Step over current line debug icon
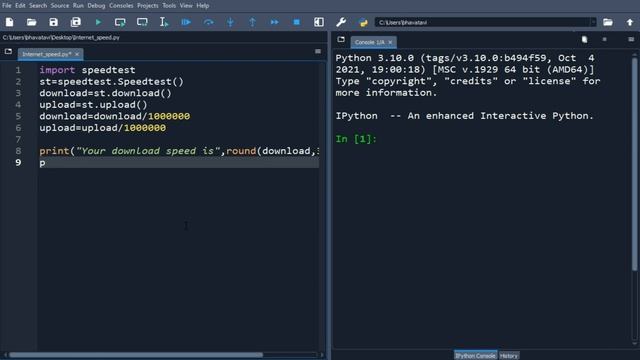The height and width of the screenshot is (360, 640). pyautogui.click(x=208, y=22)
